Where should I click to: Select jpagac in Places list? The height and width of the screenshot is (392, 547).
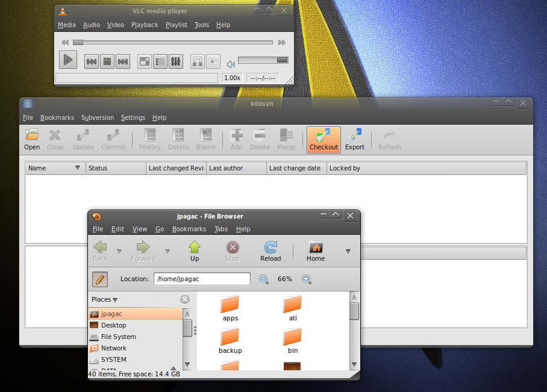(136, 314)
